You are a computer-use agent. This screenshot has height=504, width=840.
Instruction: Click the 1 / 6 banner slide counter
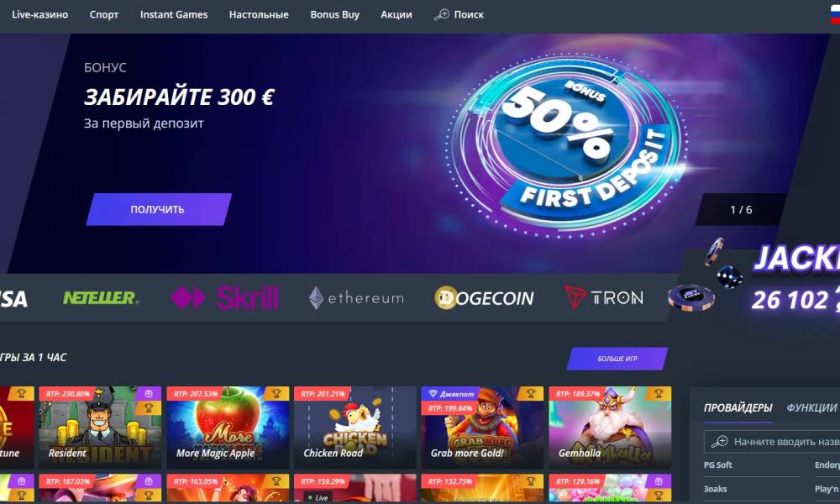coord(741,209)
